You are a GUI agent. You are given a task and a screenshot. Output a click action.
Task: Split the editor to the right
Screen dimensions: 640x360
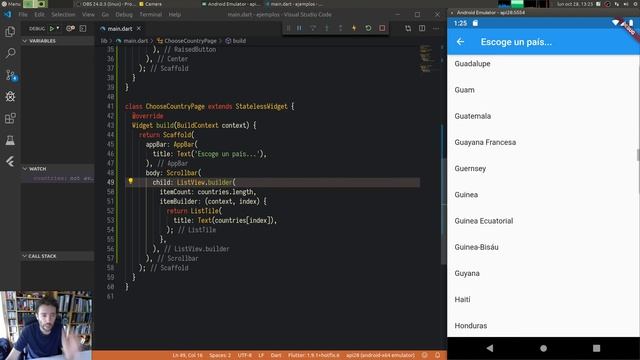pyautogui.click(x=422, y=28)
